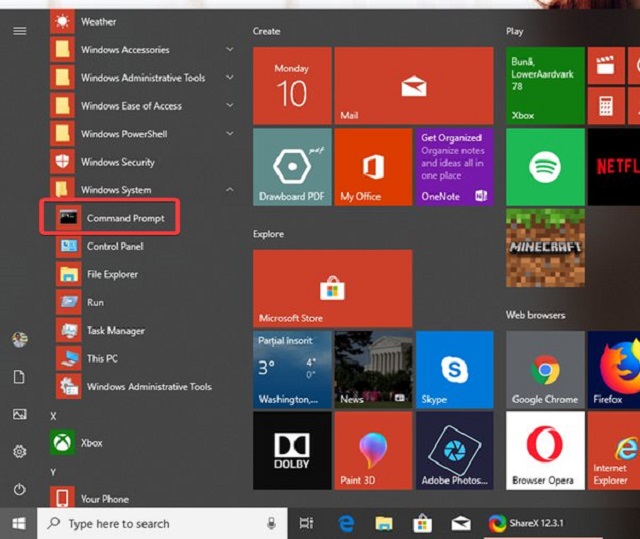Viewport: 640px width, 539px height.
Task: Open Pictures from Start sidebar
Action: pos(20,415)
